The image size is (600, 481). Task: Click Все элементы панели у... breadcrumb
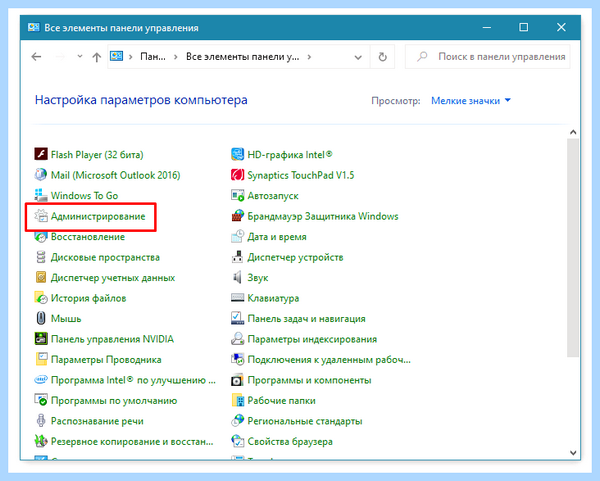click(243, 57)
